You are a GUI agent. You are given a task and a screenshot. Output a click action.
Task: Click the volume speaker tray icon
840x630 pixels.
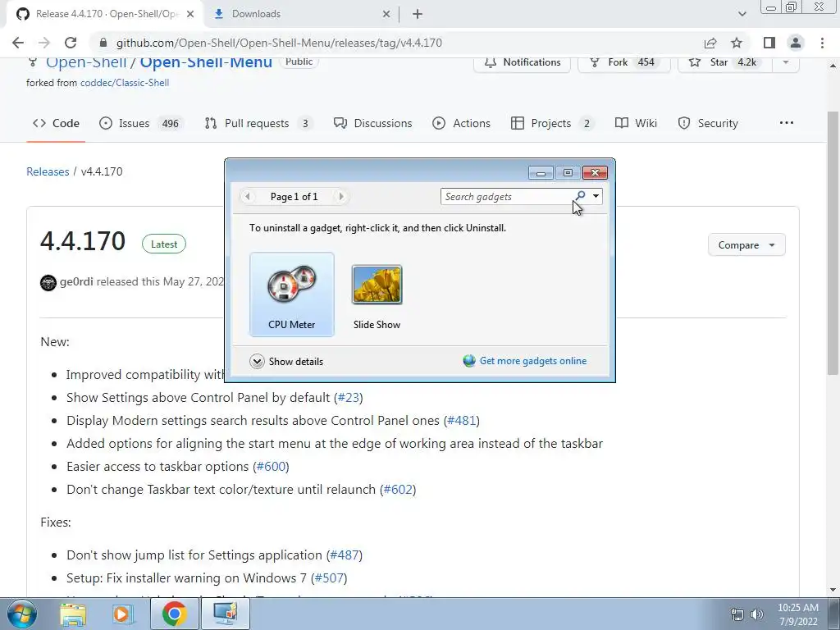click(756, 614)
